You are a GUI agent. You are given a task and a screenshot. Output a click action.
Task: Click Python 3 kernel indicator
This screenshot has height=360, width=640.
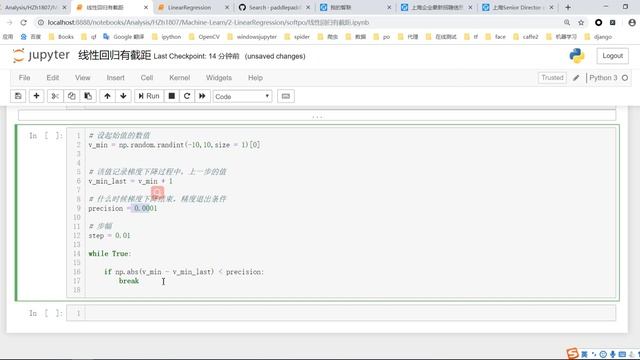point(609,78)
